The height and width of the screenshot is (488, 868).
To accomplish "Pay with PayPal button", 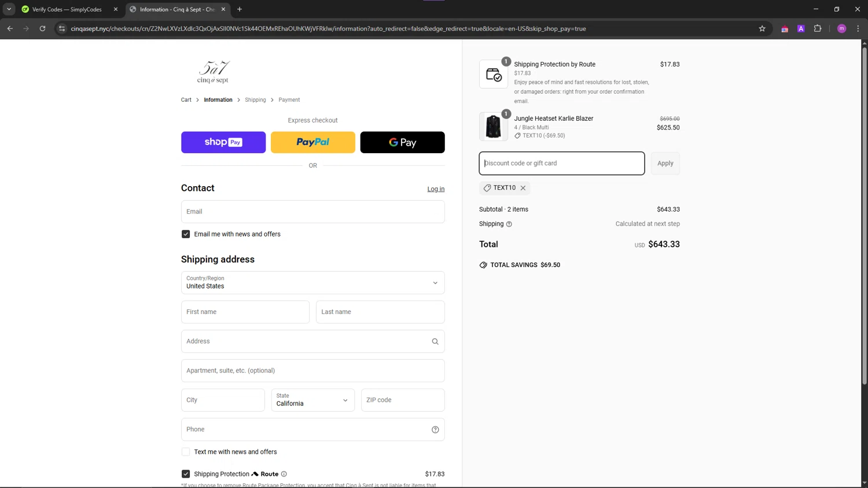I will point(313,142).
